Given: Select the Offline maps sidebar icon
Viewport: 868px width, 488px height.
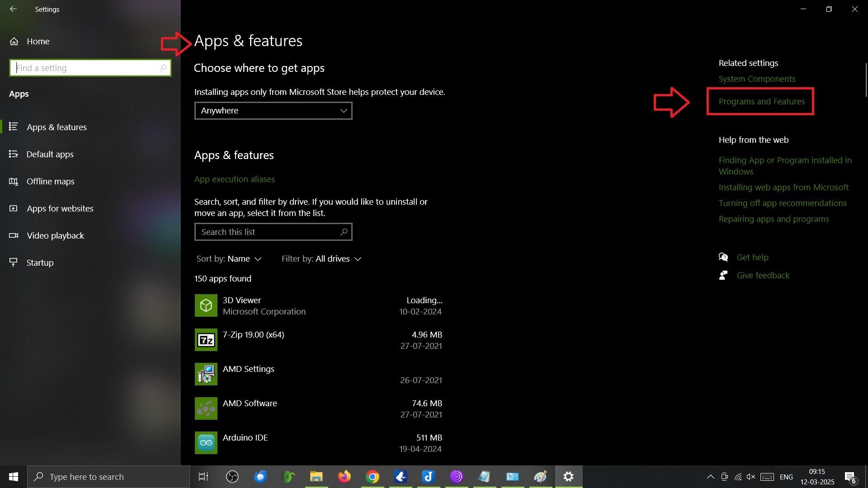Looking at the screenshot, I should [13, 181].
